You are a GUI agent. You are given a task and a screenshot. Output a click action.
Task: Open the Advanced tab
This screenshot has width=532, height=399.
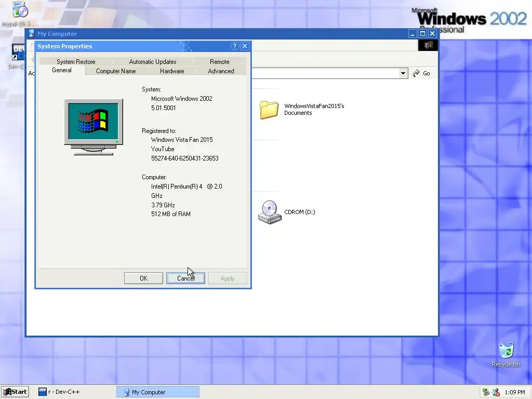point(221,71)
